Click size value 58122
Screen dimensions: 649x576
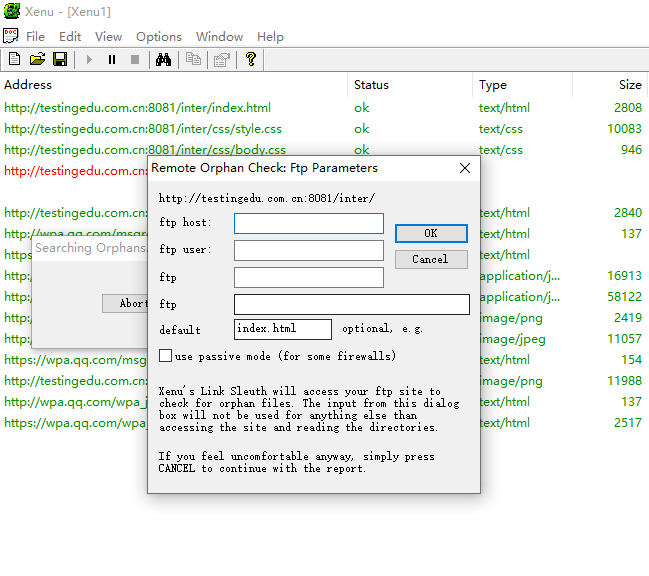click(624, 297)
